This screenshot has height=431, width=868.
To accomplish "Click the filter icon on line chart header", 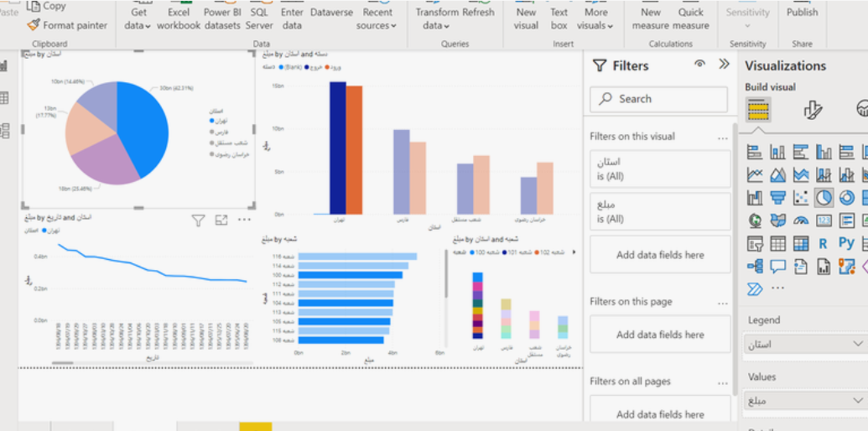I will (x=198, y=221).
